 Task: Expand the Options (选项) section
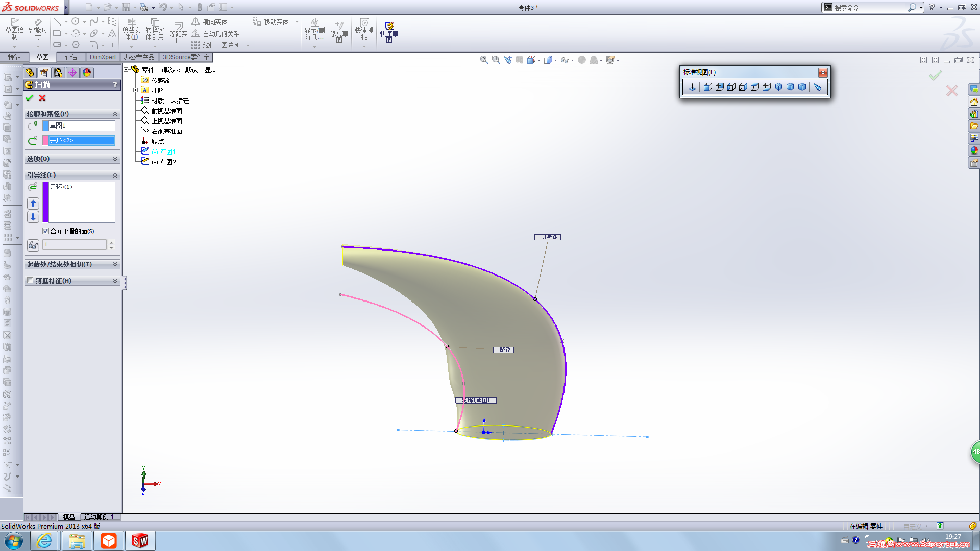115,159
